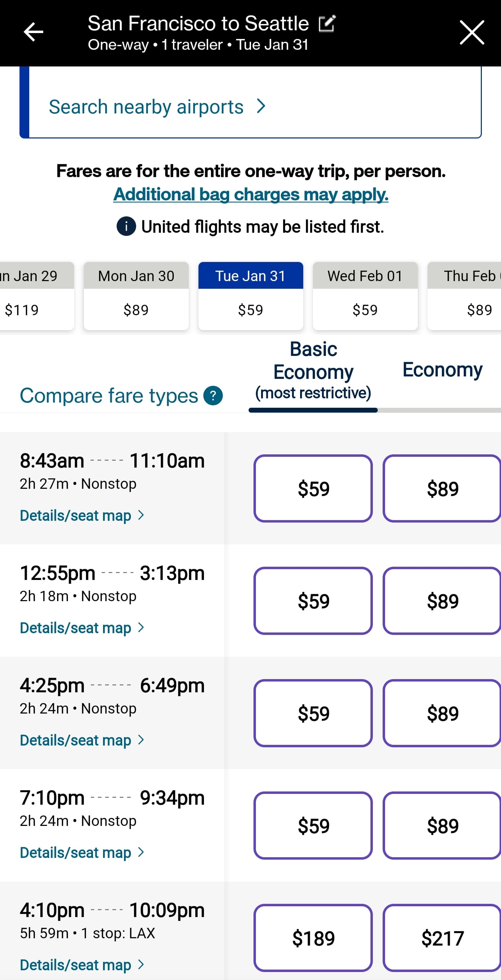
Task: Switch to Wed Feb 01 date tab
Action: point(365,296)
